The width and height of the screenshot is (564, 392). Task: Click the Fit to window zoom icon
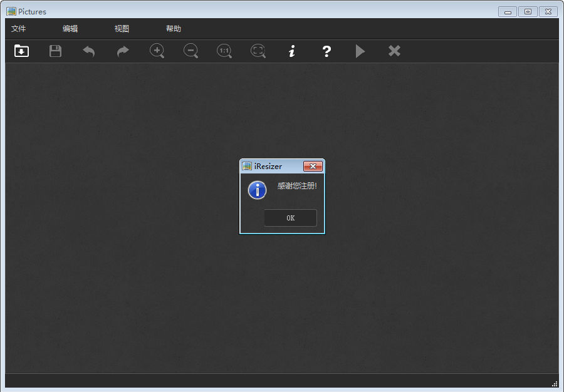tap(258, 51)
